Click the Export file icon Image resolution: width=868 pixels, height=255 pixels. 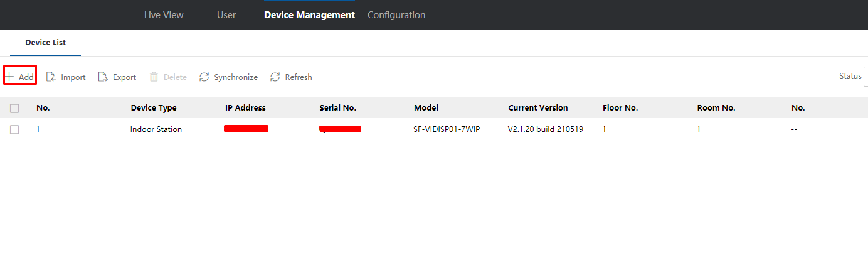coord(103,77)
